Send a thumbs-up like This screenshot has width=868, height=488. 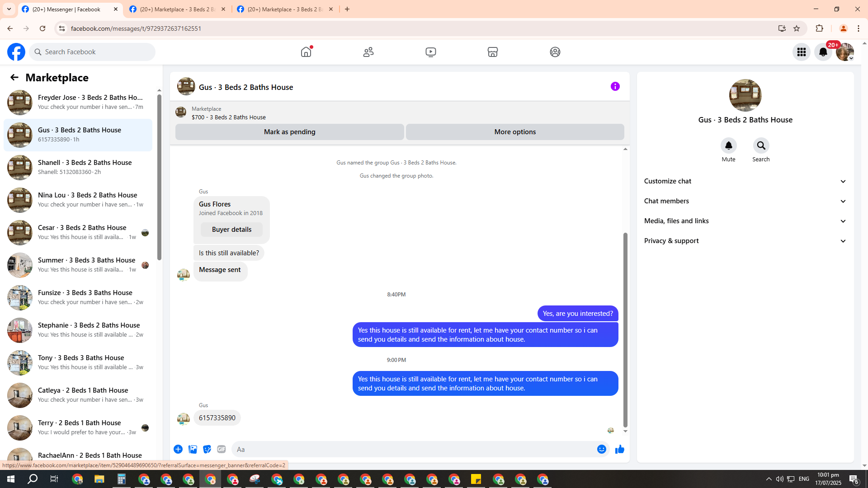[x=620, y=449]
